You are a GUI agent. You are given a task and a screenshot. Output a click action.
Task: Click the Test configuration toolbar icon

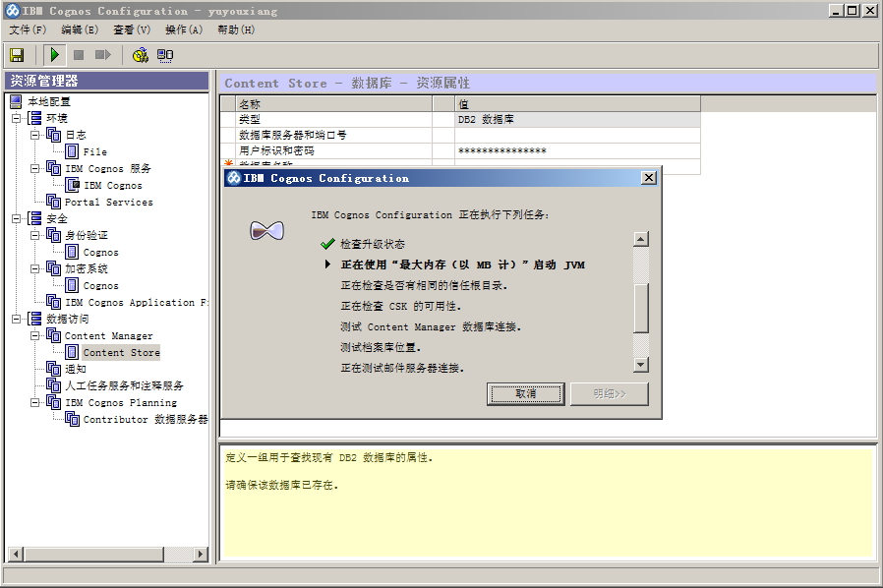(141, 55)
